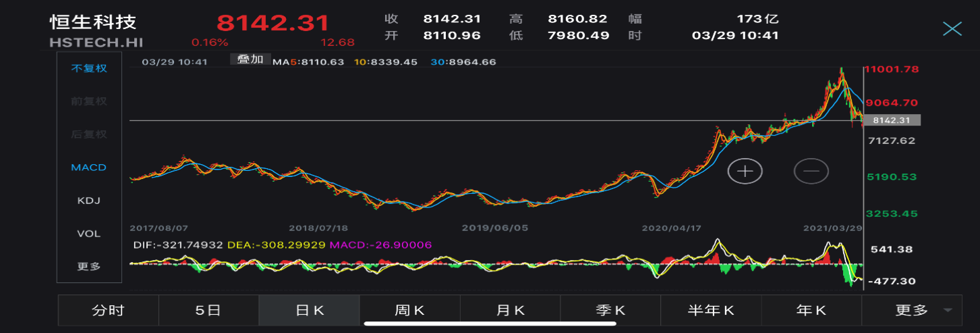Click the MACD:-26.90006 readout
Screen dimensions: 980x333
380,245
